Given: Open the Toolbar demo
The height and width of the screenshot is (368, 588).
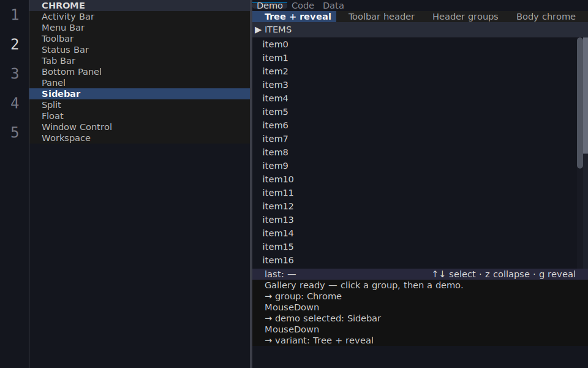Looking at the screenshot, I should click(x=140, y=39).
